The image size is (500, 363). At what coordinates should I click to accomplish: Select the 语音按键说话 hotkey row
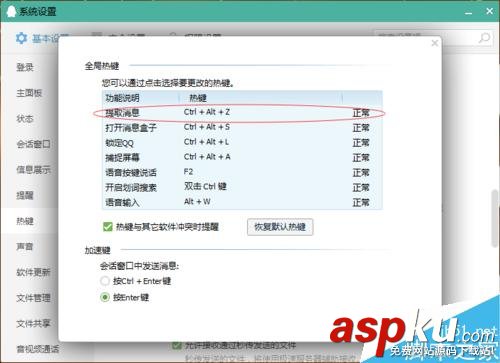(x=242, y=172)
